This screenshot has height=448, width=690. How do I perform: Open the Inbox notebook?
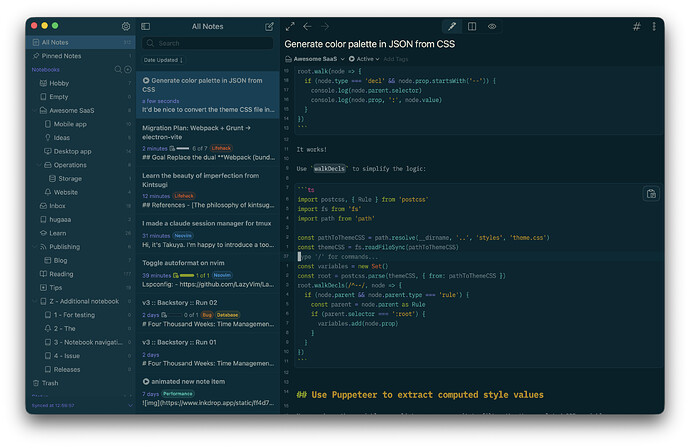81,206
